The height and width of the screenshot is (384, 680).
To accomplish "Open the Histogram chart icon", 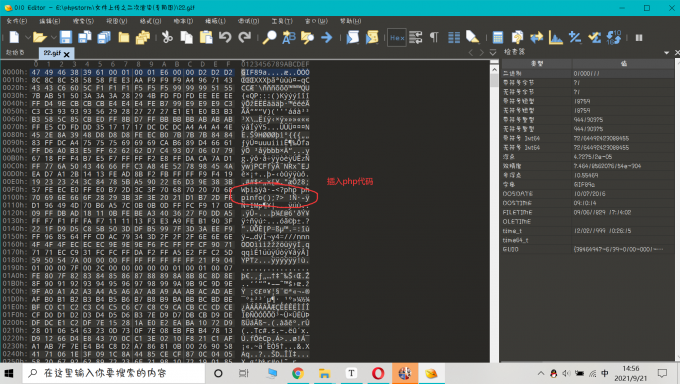I will (555, 37).
